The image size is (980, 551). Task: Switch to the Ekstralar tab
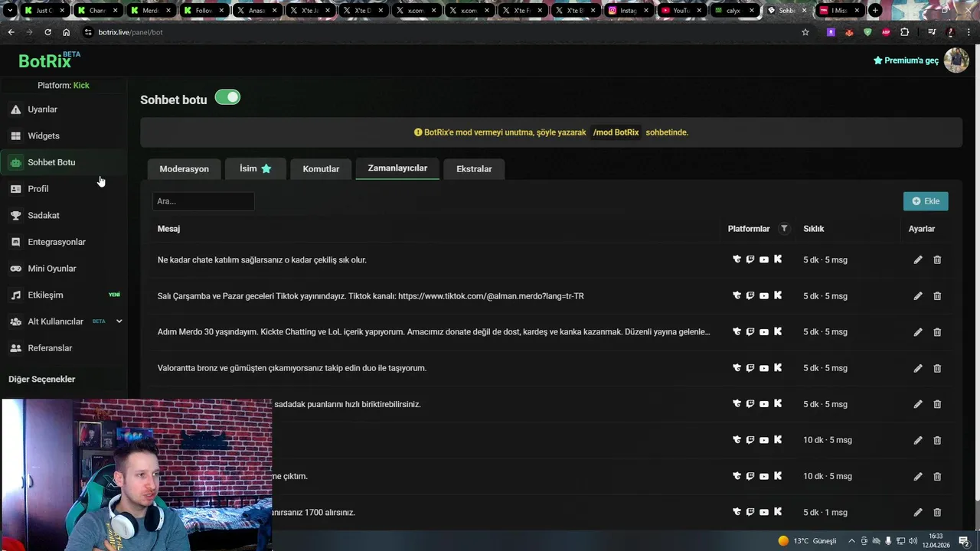pyautogui.click(x=474, y=168)
